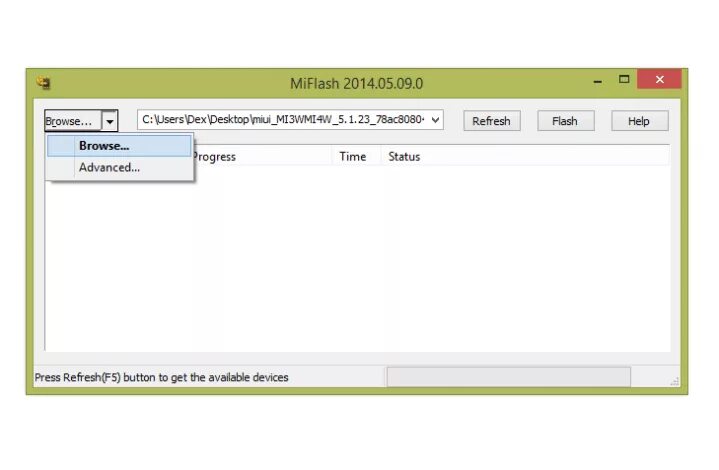Click the MiFlash 2014.05.09.0 title text

tap(356, 83)
